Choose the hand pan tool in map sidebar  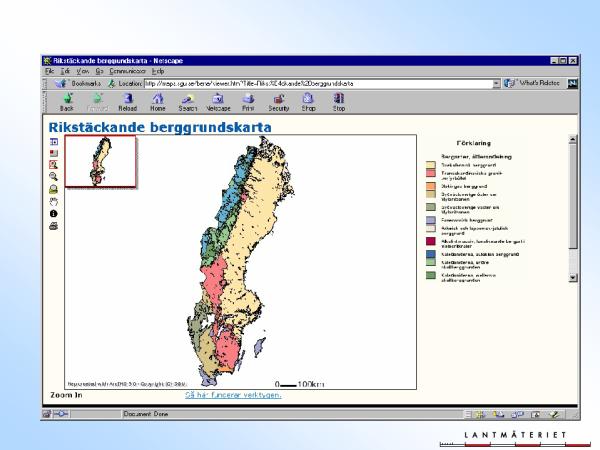pyautogui.click(x=53, y=201)
